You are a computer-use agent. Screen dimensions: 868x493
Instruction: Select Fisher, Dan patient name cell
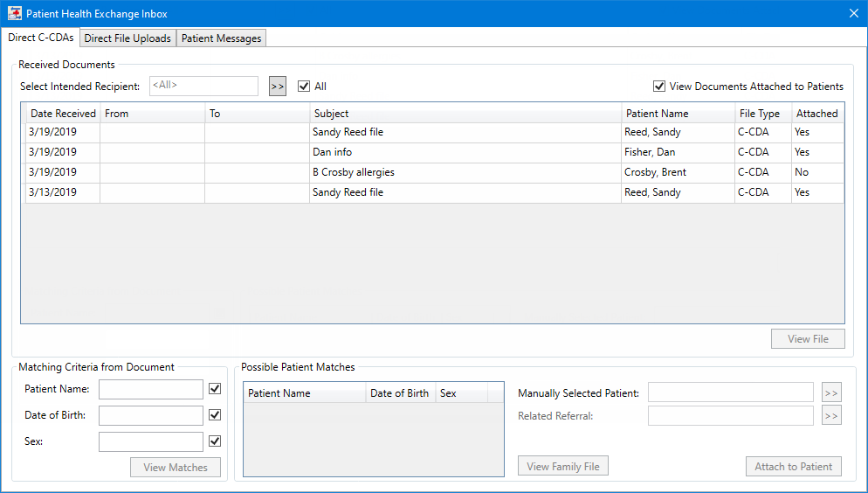[679, 152]
